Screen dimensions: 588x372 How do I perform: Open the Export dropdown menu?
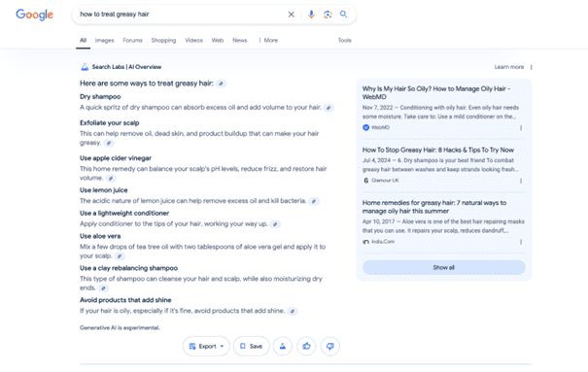coord(206,346)
